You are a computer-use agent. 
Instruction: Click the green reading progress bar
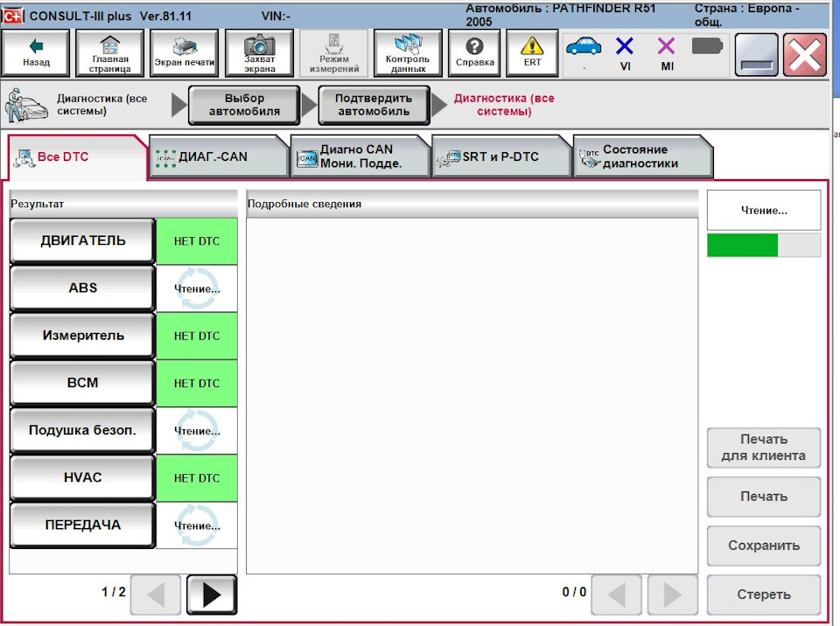[x=743, y=246]
